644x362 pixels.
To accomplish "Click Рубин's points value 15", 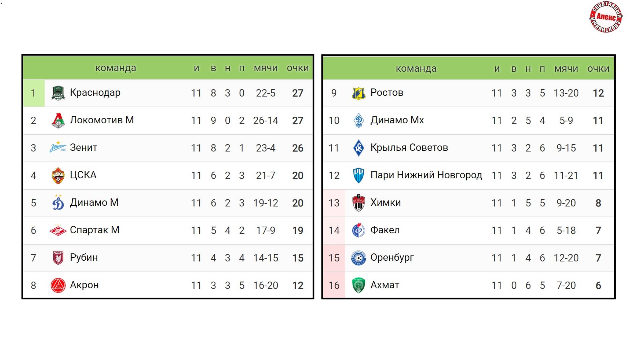I will click(x=298, y=258).
